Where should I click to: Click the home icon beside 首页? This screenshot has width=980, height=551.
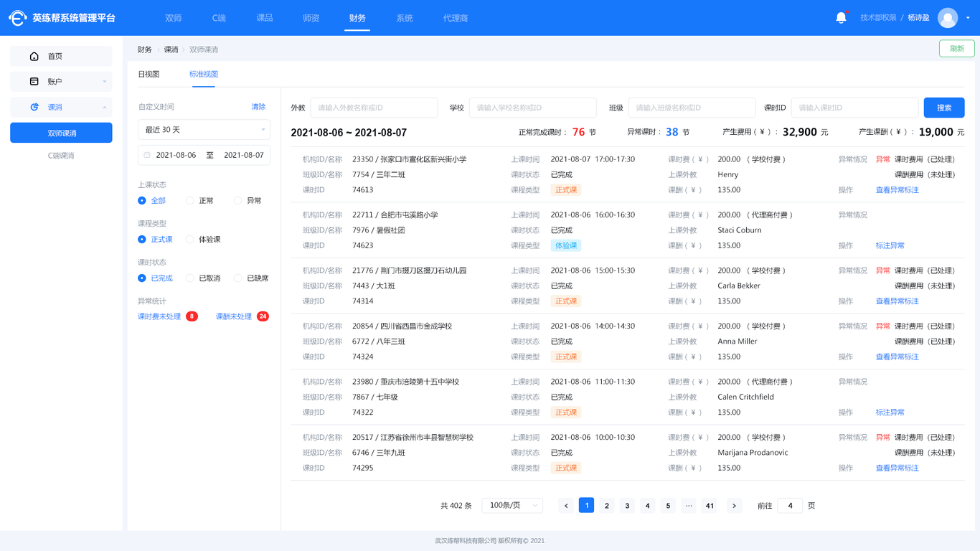coord(34,56)
